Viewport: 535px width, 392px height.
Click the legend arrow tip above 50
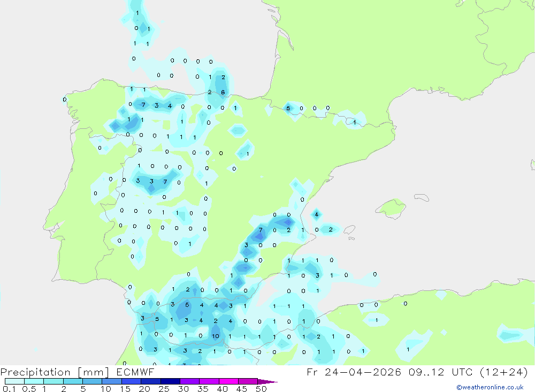(x=268, y=382)
